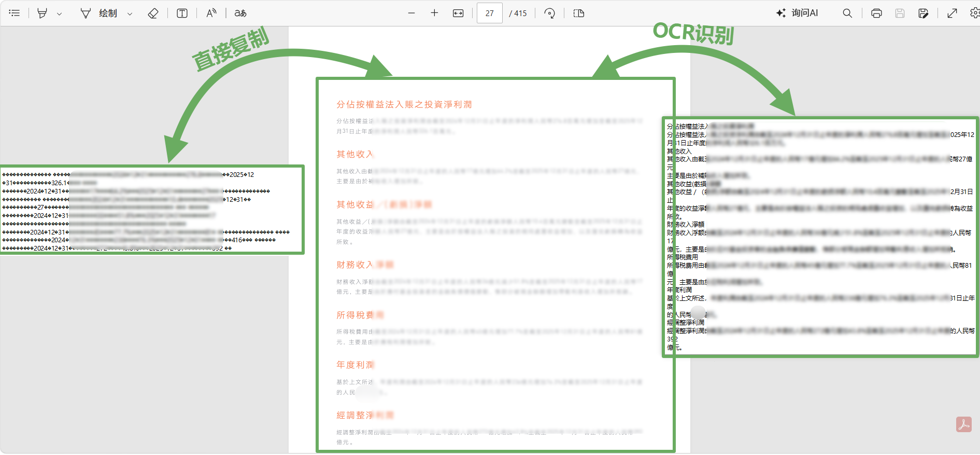The height and width of the screenshot is (455, 980).
Task: Open PDF viewer settings gear
Action: pos(974,13)
